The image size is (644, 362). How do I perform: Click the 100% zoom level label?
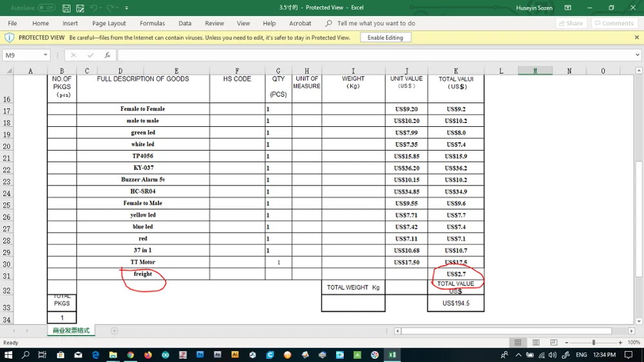(x=634, y=342)
